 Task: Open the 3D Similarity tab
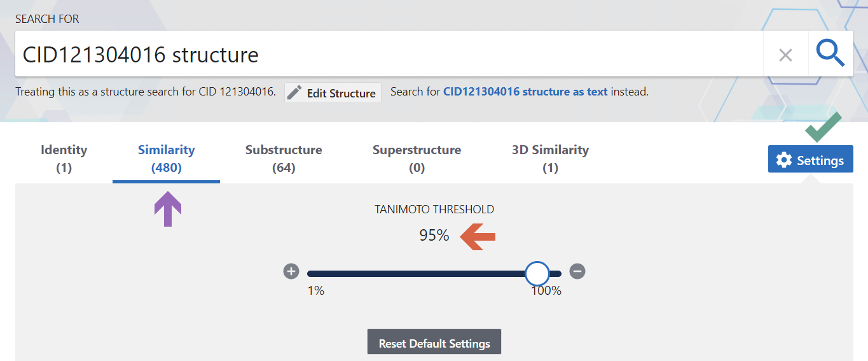[x=550, y=159]
